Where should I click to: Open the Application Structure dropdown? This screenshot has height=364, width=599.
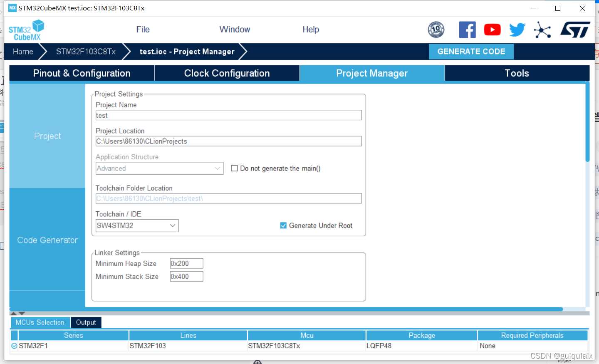click(159, 168)
